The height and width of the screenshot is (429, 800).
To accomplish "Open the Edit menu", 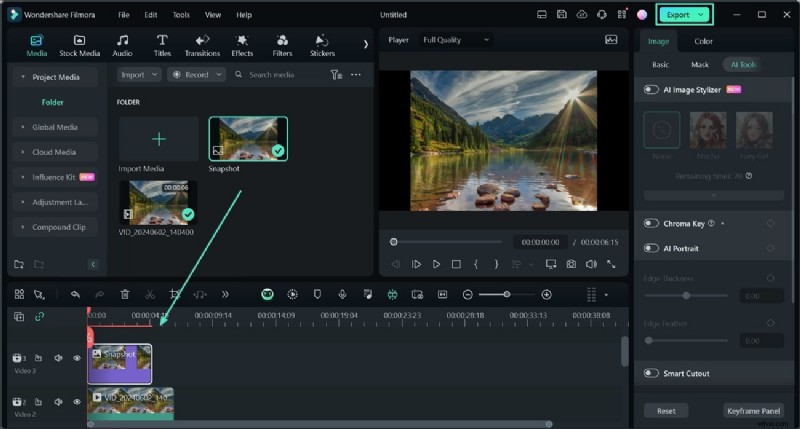I will click(x=151, y=15).
